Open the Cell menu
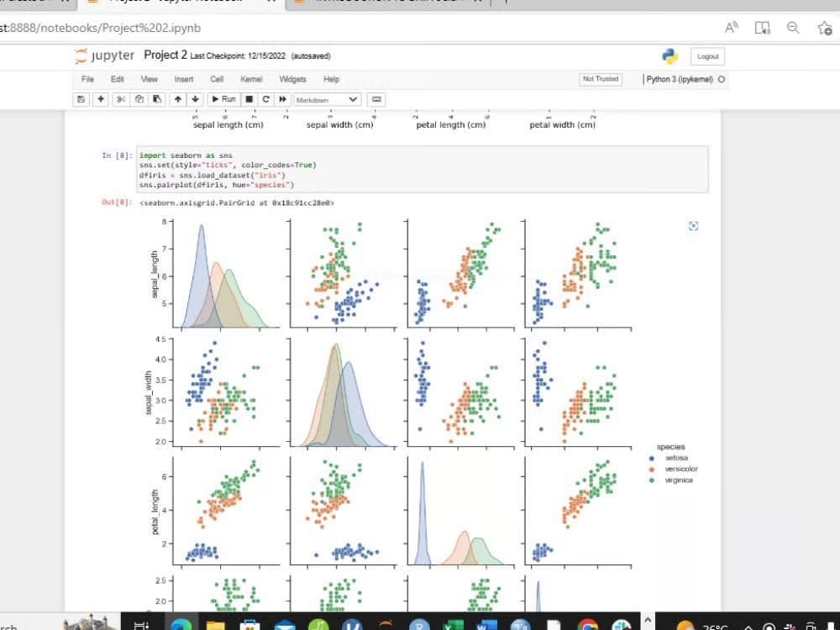The height and width of the screenshot is (630, 840). click(217, 79)
